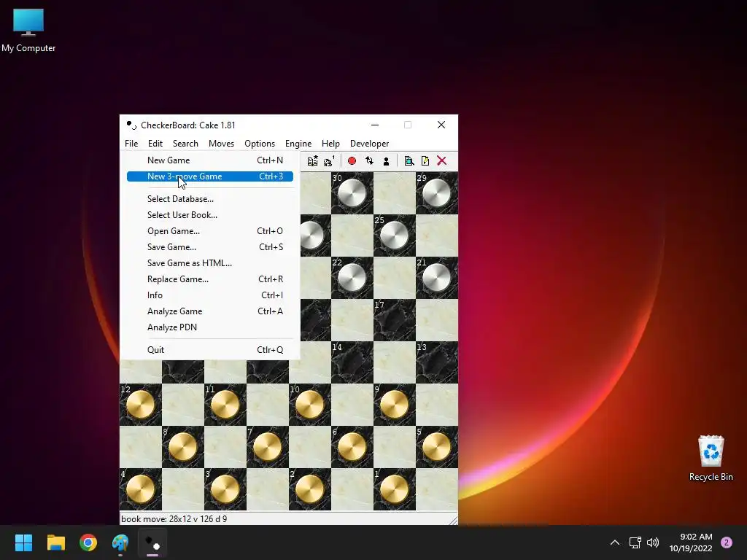Click the gold checker on square 11
The width and height of the screenshot is (747, 560).
(225, 405)
